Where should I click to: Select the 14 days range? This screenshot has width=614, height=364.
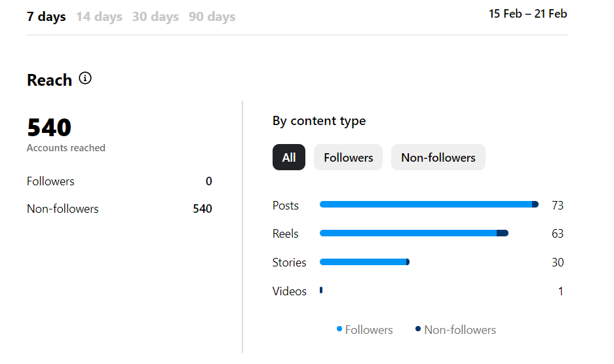[x=99, y=16]
